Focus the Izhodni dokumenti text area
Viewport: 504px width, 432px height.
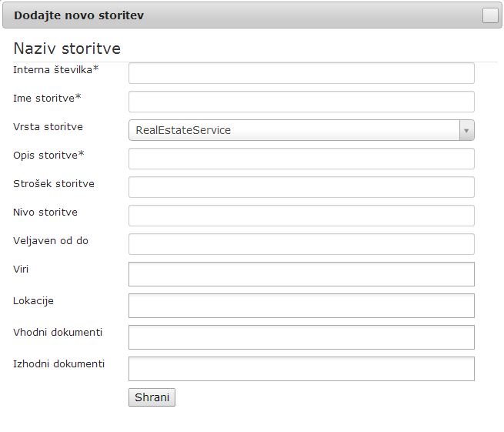click(301, 369)
